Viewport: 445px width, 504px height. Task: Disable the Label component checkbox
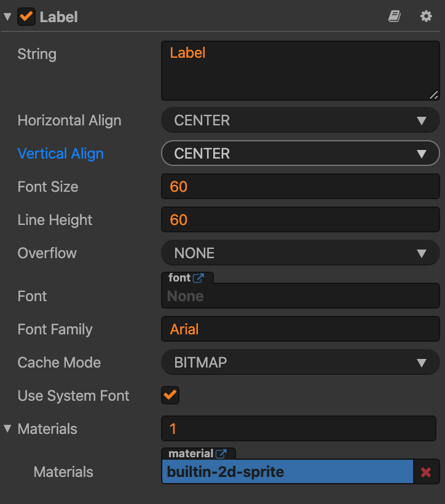26,17
